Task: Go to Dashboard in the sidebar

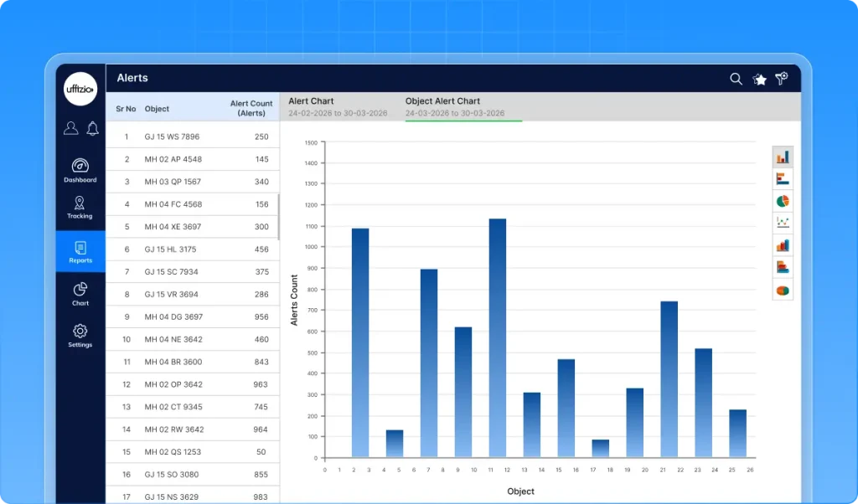Action: 80,170
